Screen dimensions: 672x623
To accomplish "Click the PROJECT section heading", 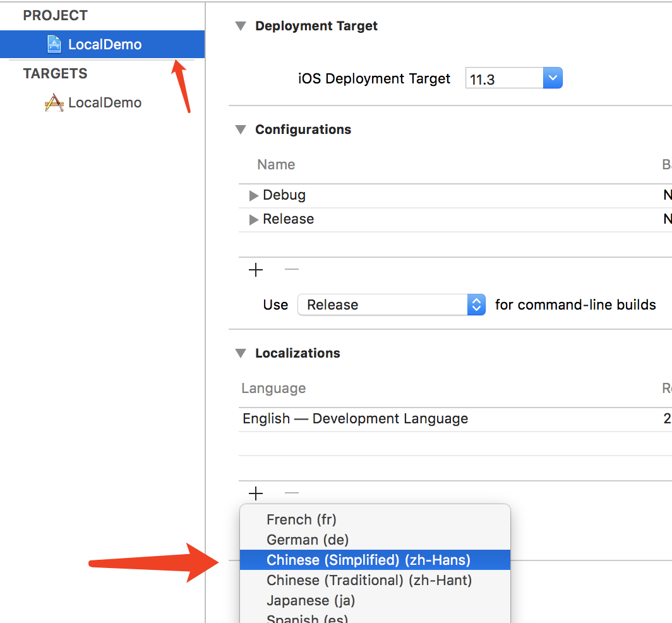I will (x=56, y=15).
